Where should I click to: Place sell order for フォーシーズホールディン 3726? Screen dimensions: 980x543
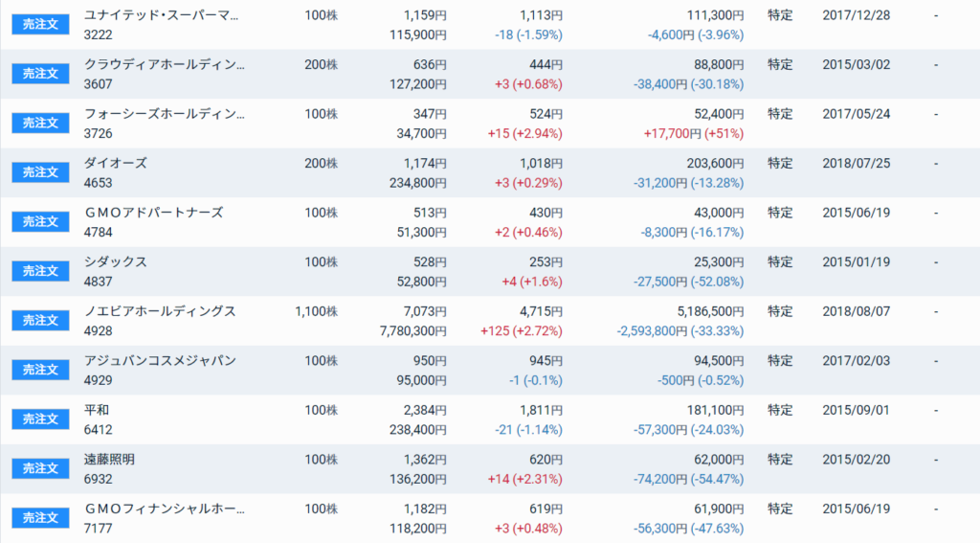pyautogui.click(x=40, y=124)
